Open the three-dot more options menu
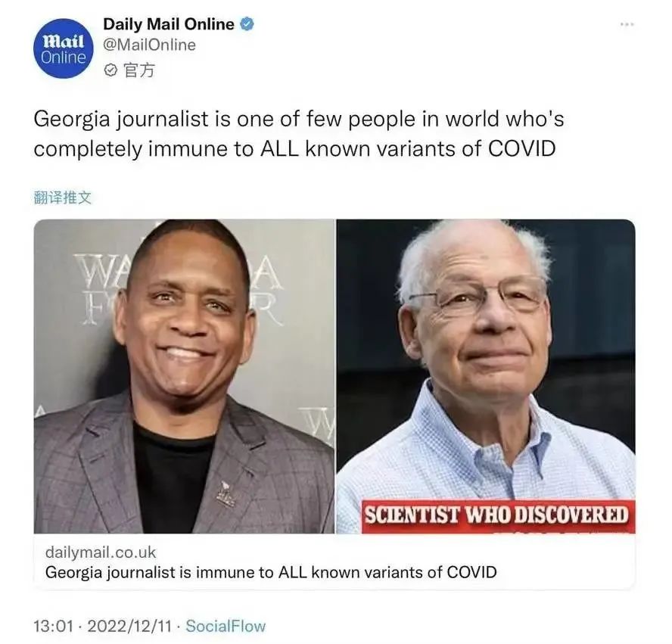This screenshot has height=644, width=672. [x=627, y=24]
